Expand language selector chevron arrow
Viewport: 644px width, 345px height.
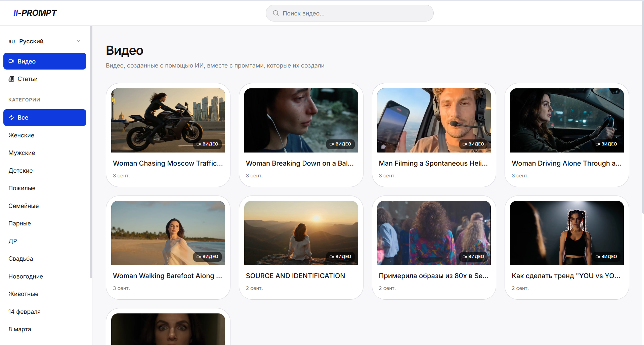pos(79,41)
